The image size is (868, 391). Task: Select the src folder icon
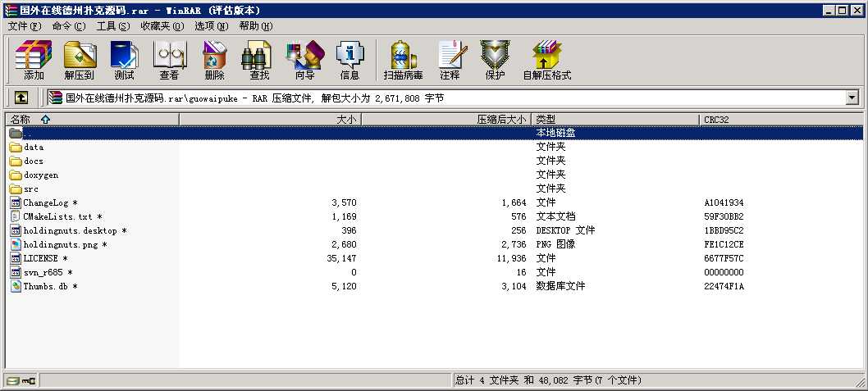(x=16, y=189)
